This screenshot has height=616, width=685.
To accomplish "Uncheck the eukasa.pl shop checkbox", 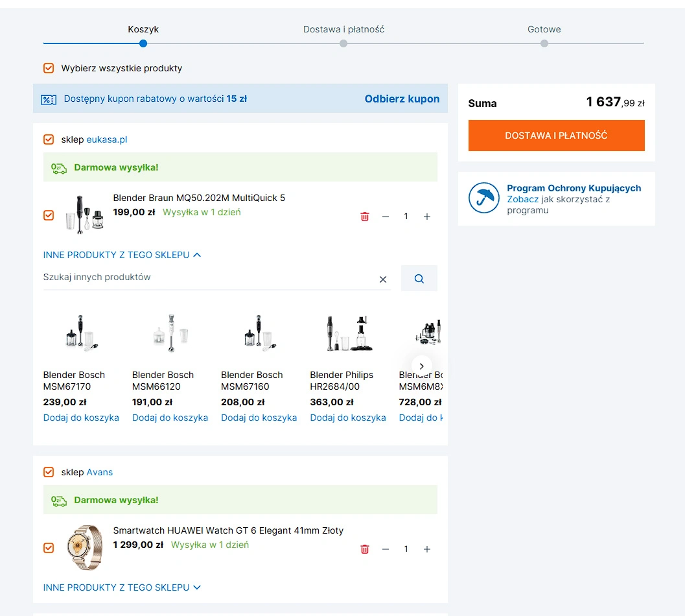I will pos(49,139).
